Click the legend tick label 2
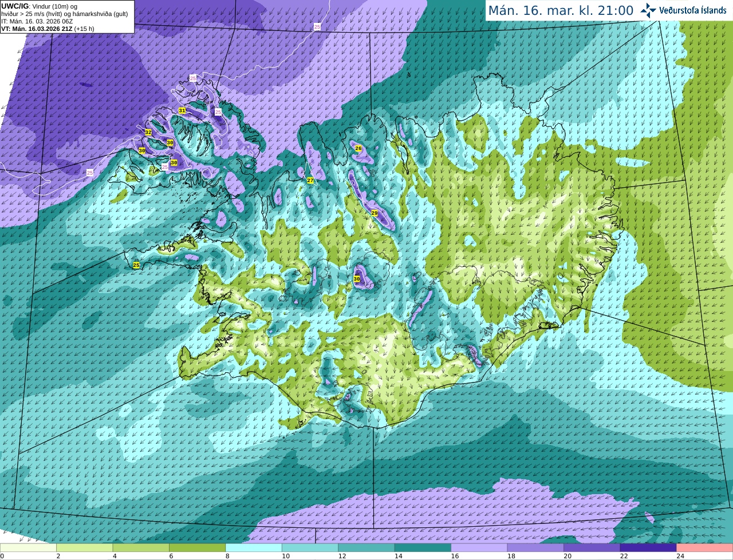This screenshot has width=733, height=560. 58,556
